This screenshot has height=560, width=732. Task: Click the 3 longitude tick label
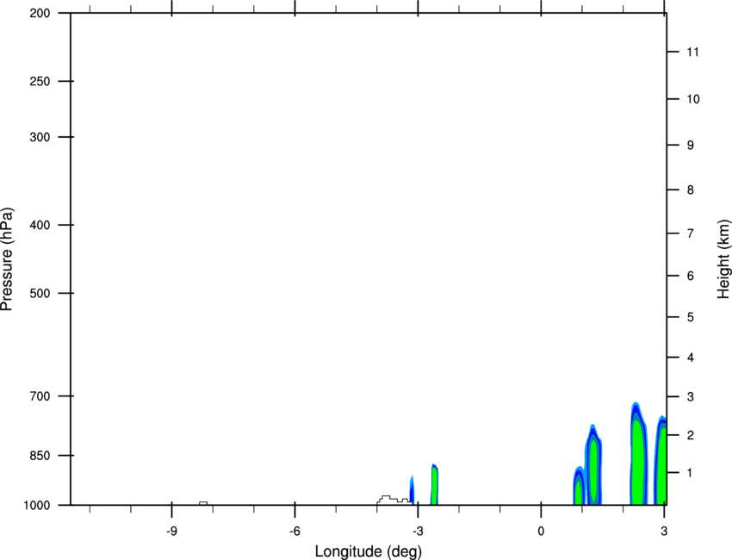coord(664,531)
